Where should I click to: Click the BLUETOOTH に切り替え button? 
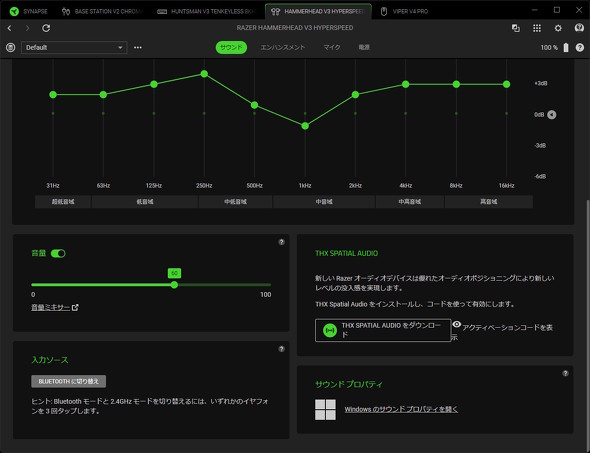[x=68, y=381]
